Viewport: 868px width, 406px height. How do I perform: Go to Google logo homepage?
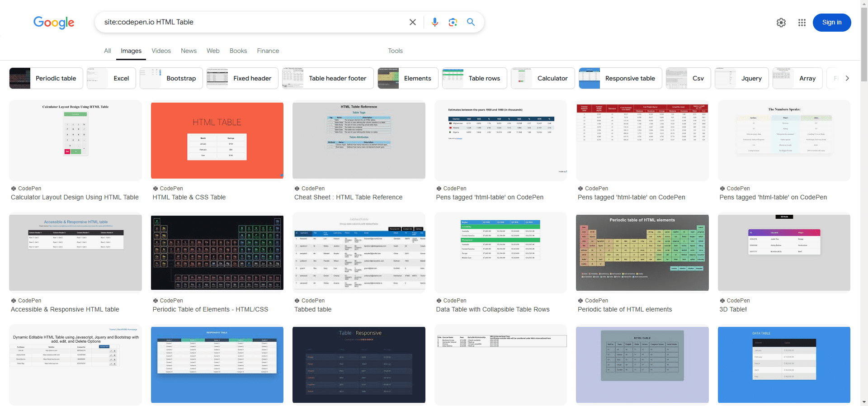point(54,23)
